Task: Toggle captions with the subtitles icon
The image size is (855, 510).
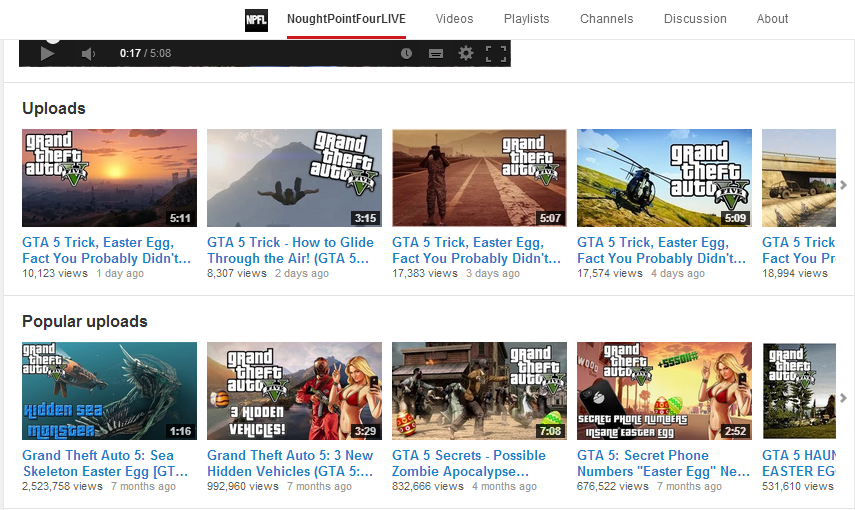Action: click(x=436, y=53)
